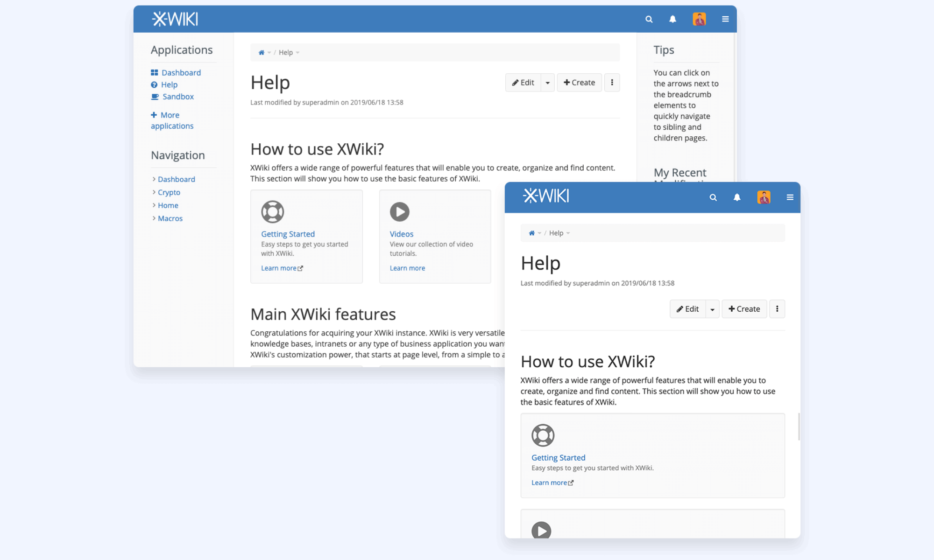The height and width of the screenshot is (560, 934).
Task: Click the plus icon beside More applications
Action: coord(154,115)
